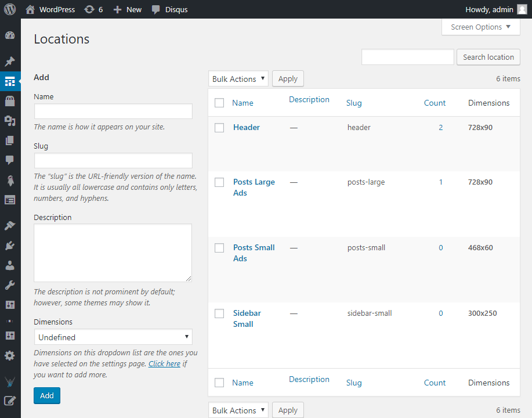Click the form list sidebar icon
The width and height of the screenshot is (532, 418).
(x=10, y=200)
